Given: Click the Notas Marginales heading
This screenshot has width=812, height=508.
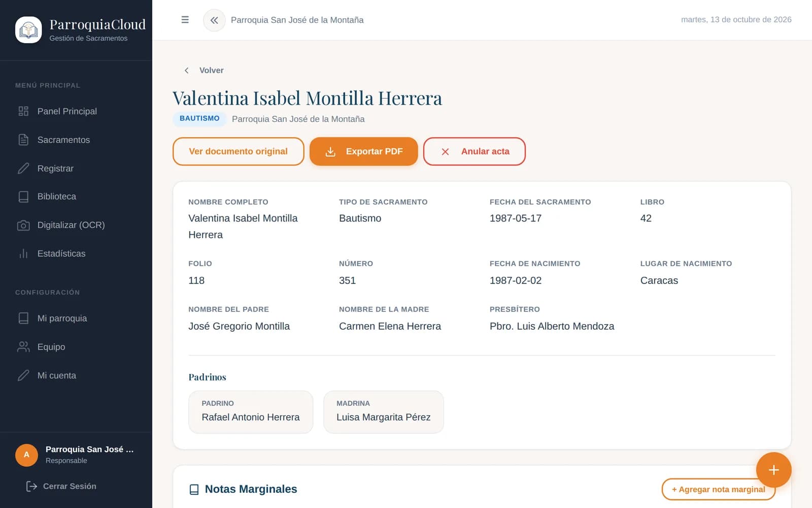Looking at the screenshot, I should 251,489.
